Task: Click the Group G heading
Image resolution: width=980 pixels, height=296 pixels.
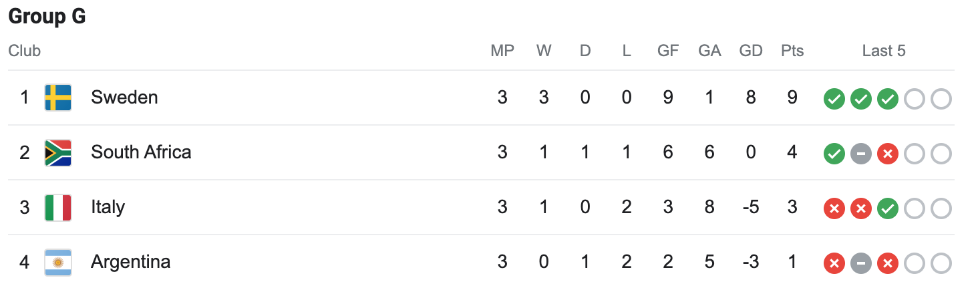Action: [47, 17]
